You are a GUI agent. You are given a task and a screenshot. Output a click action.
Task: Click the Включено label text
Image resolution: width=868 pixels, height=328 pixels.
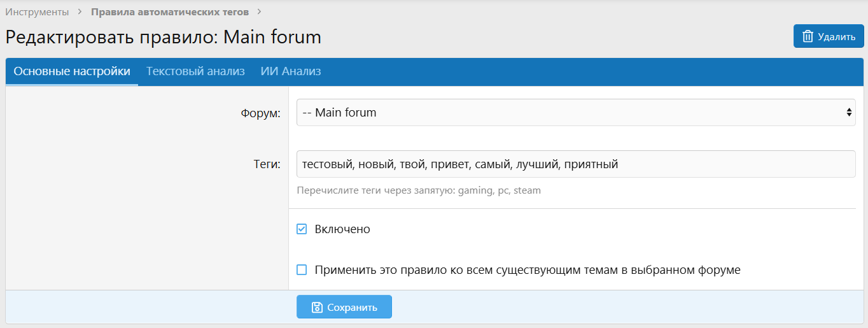(x=342, y=229)
